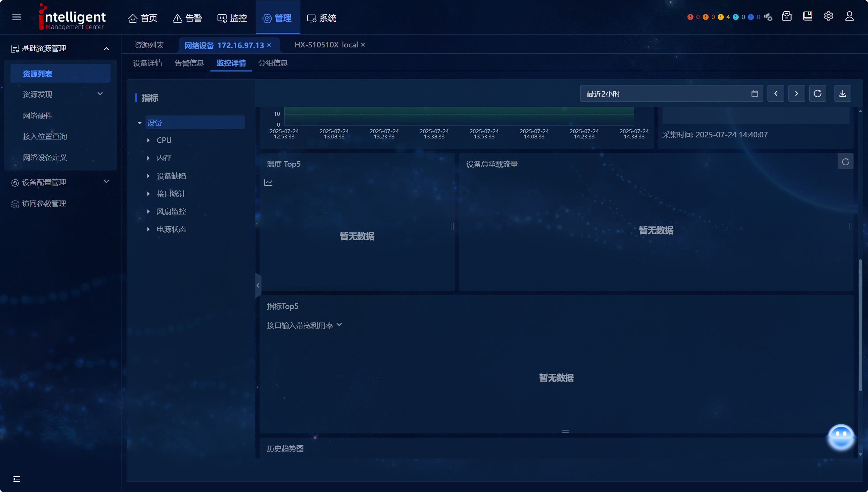Image resolution: width=868 pixels, height=492 pixels.
Task: Expand the CPU tree node
Action: click(x=148, y=140)
